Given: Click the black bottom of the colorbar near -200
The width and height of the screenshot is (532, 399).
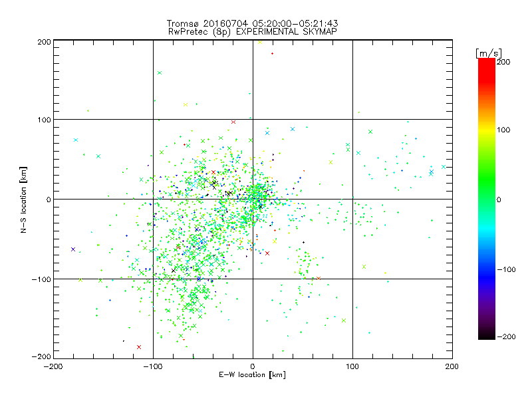Looking at the screenshot, I should coord(487,336).
